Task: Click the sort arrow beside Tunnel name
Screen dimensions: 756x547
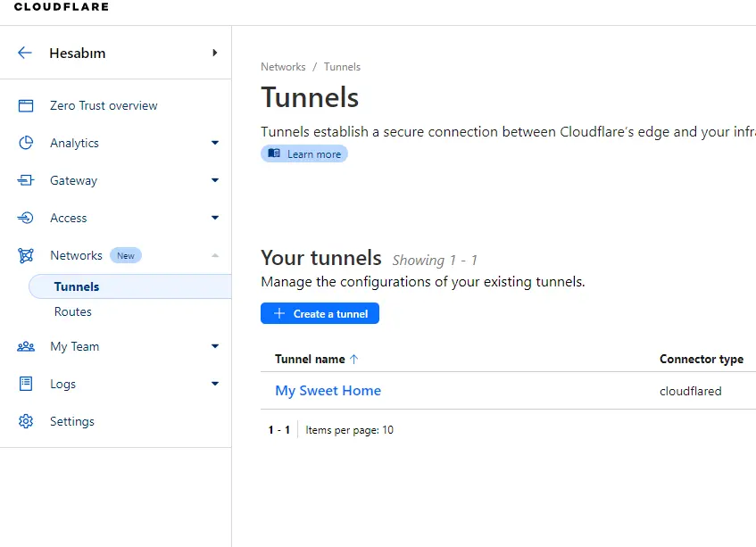Action: [x=353, y=359]
